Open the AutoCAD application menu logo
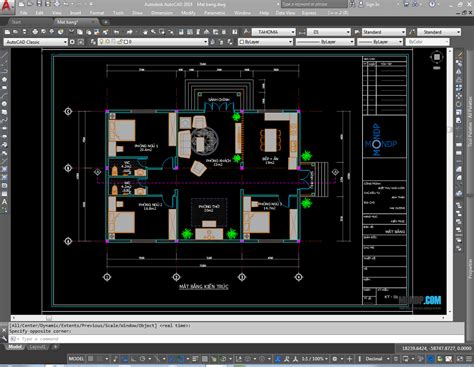 point(6,7)
